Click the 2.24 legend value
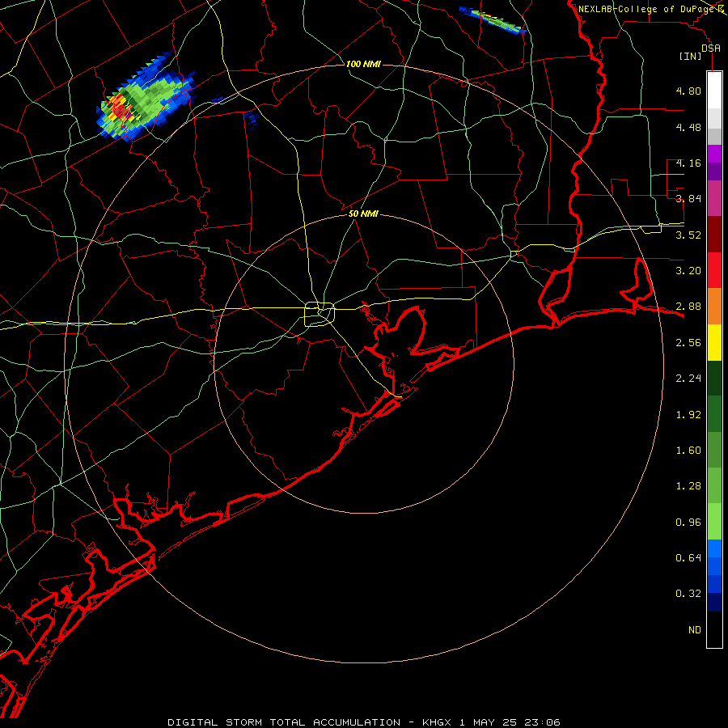 (688, 378)
